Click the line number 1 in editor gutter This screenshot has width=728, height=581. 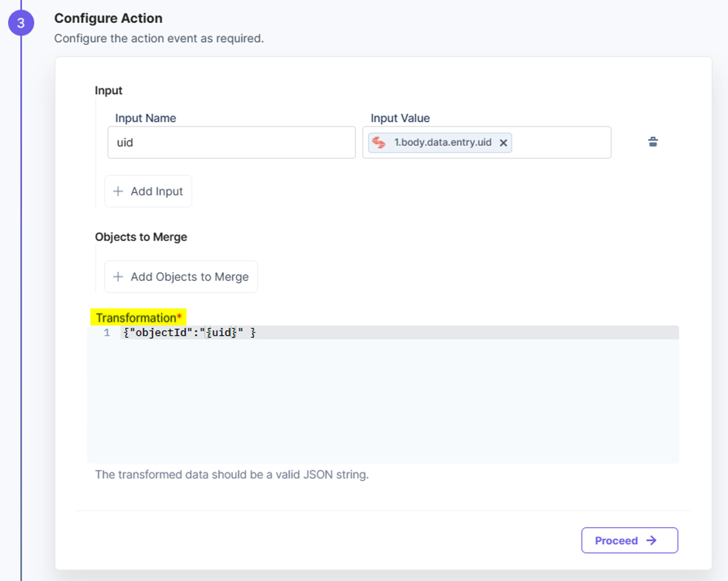tap(107, 333)
